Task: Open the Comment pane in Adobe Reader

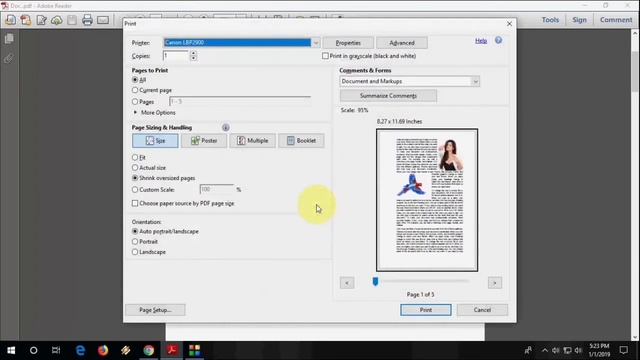Action: click(x=616, y=20)
